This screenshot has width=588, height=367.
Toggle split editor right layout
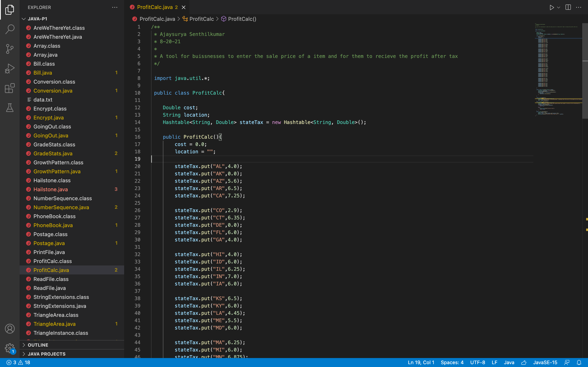568,7
